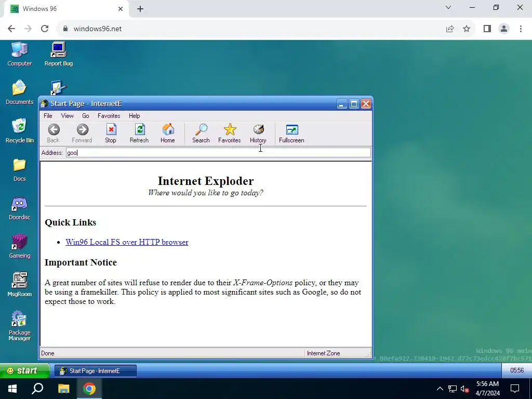This screenshot has height=399, width=532.
Task: Open the Recycle Bin icon
Action: click(20, 130)
